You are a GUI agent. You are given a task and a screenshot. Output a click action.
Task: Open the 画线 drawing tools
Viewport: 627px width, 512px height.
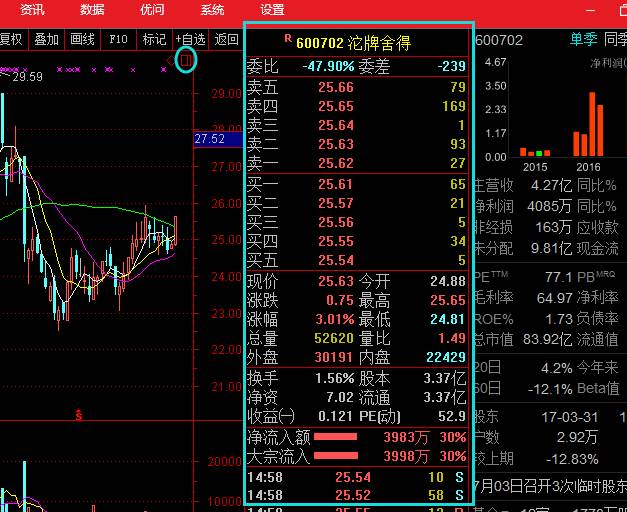pos(82,40)
